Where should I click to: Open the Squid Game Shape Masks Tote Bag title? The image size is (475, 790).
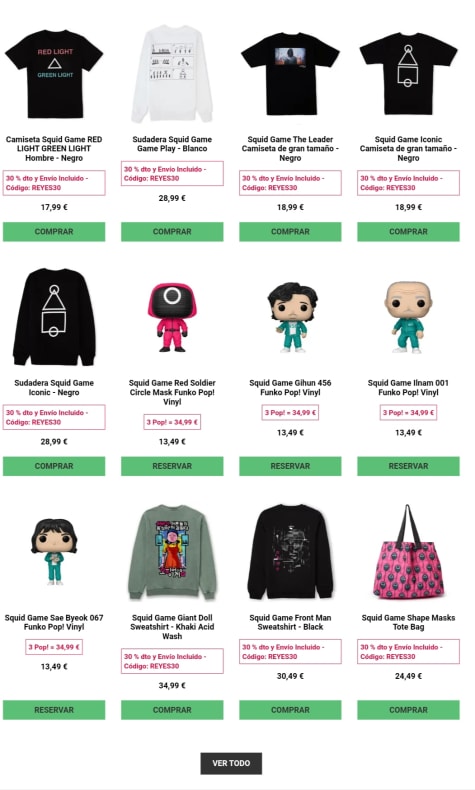[409, 622]
